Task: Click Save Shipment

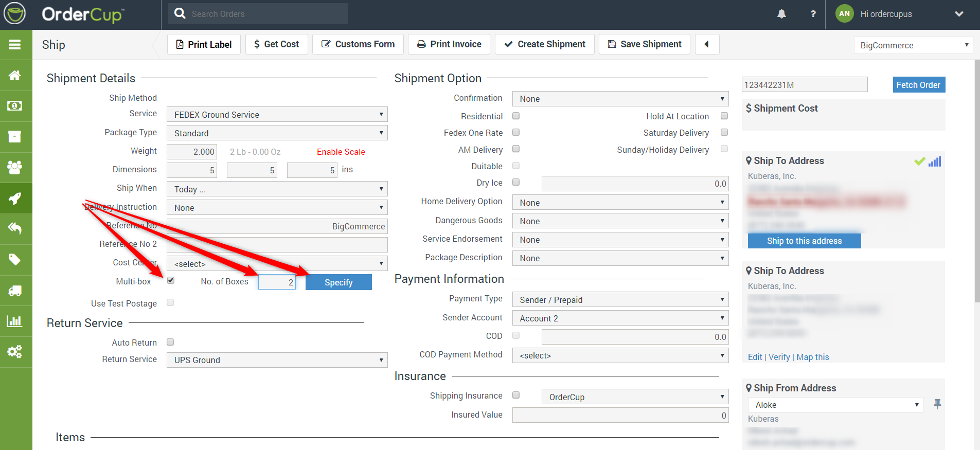Action: coord(645,44)
